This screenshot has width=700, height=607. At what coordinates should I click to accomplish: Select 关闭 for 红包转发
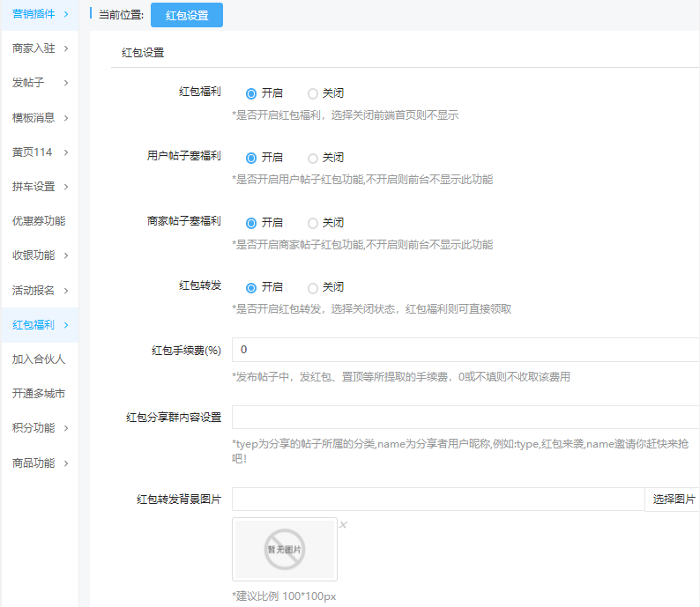tap(313, 288)
